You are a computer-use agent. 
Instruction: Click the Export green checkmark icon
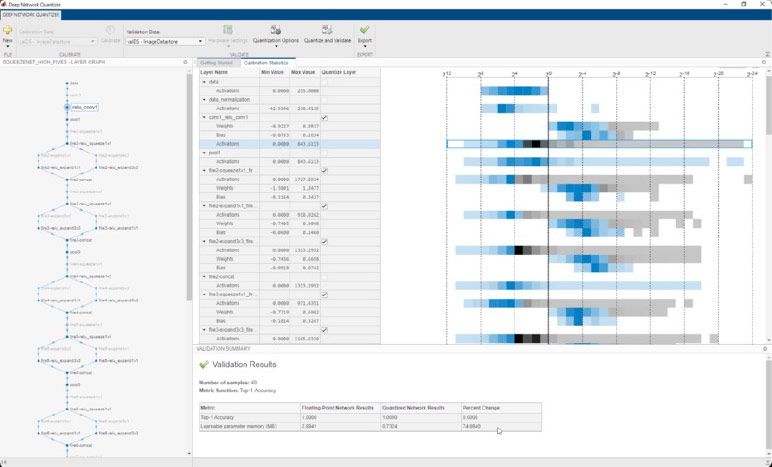(364, 31)
